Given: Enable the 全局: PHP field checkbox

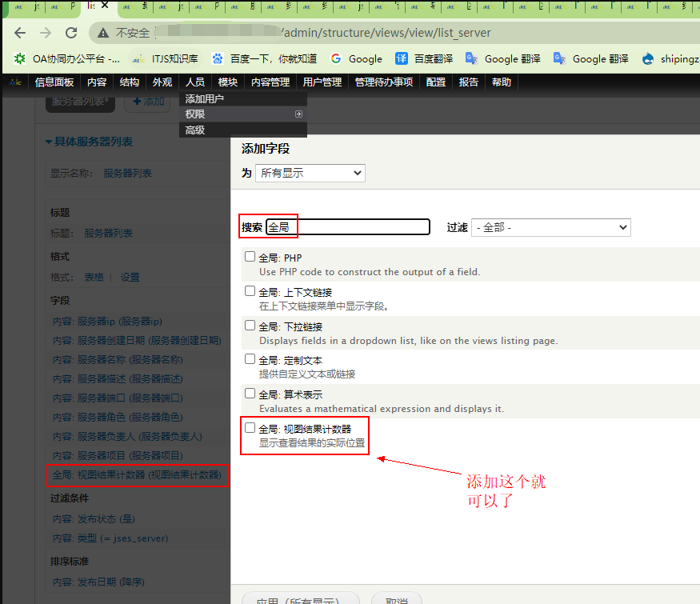Looking at the screenshot, I should tap(250, 257).
